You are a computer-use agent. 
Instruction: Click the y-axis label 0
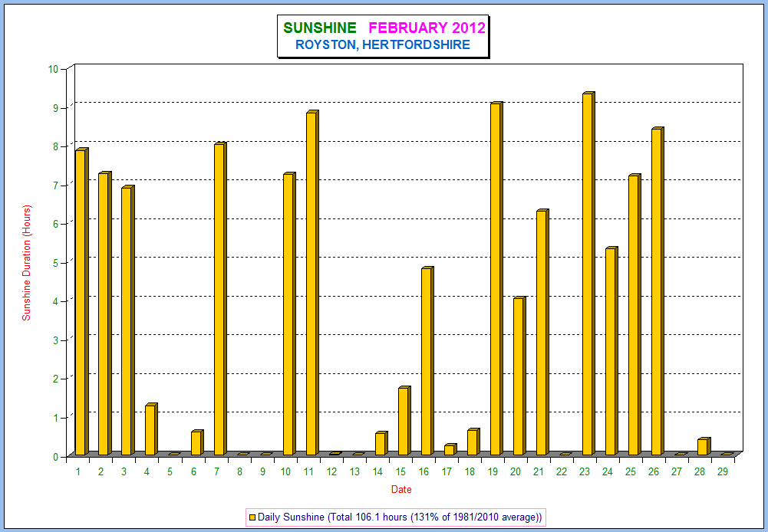[56, 457]
